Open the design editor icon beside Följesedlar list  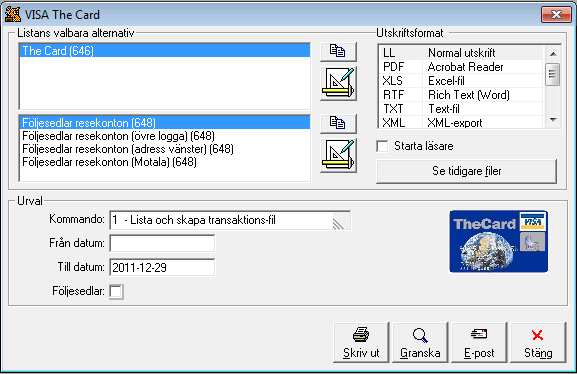(x=338, y=156)
